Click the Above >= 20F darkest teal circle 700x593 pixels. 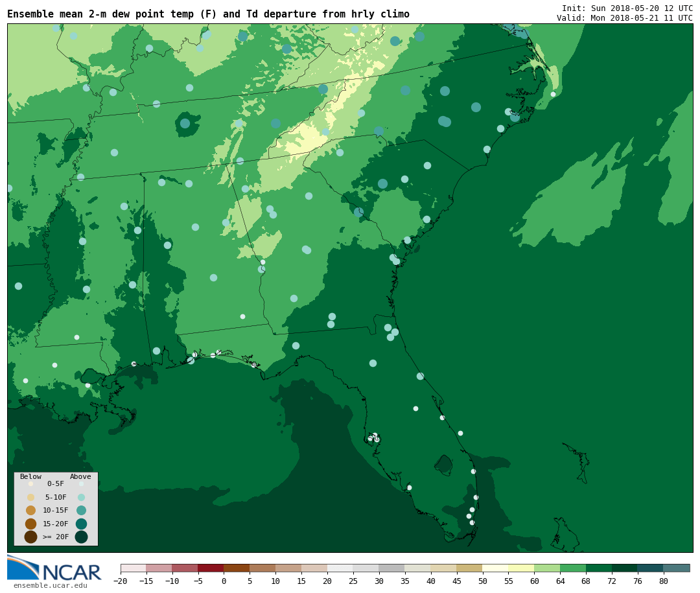tap(81, 537)
